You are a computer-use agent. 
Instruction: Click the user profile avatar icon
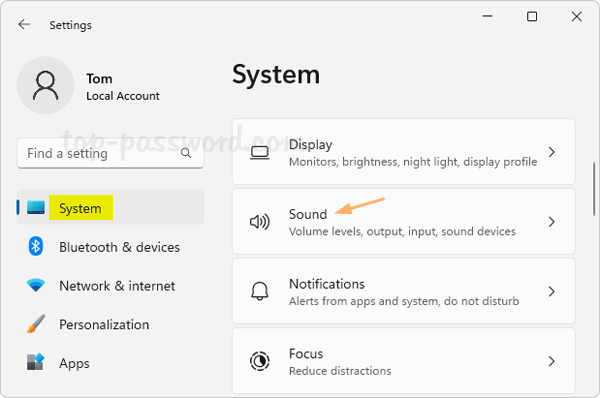46,85
